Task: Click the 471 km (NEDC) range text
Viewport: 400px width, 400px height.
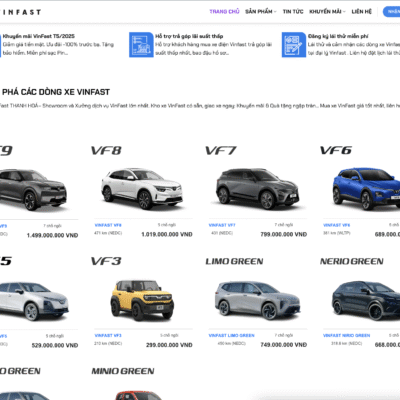Action: point(108,233)
